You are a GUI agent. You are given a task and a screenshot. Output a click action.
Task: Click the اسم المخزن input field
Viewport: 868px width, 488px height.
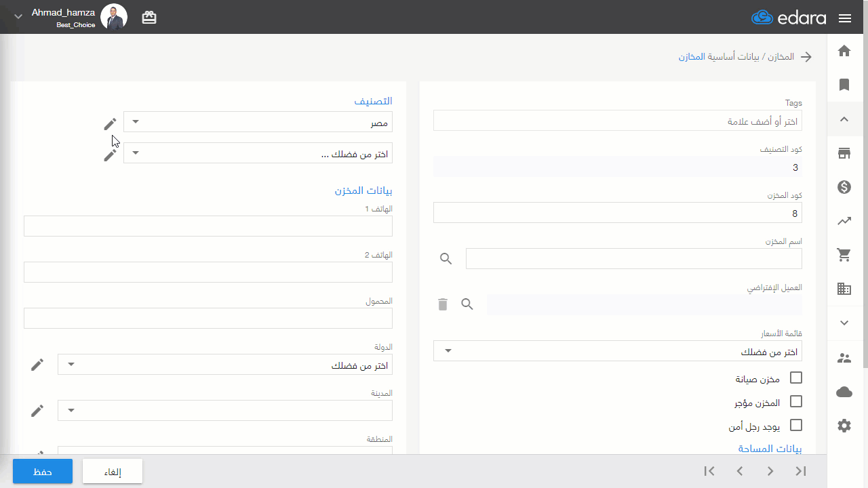tap(634, 258)
